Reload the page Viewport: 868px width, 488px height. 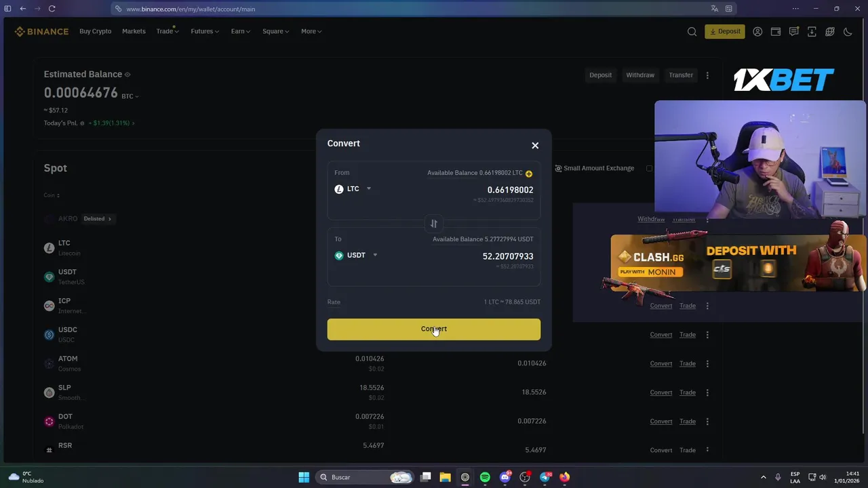[52, 9]
